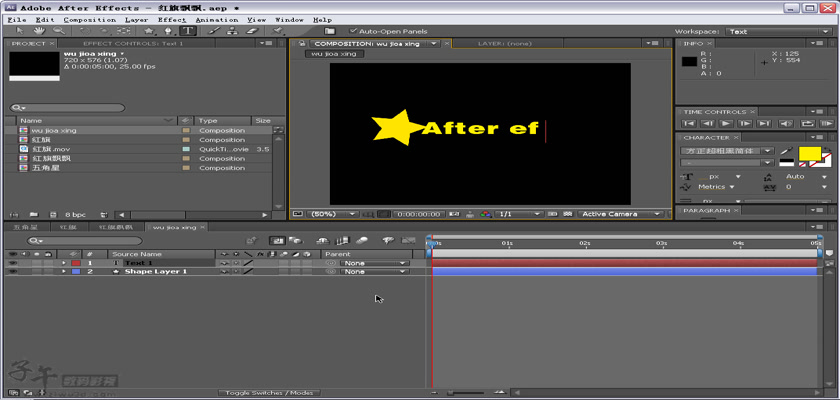Open the Effect menu

coord(172,20)
